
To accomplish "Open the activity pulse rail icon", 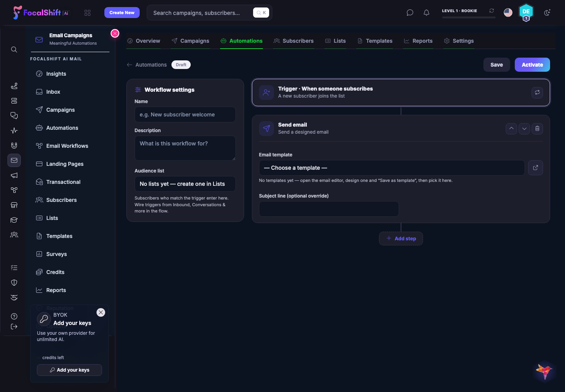I will pyautogui.click(x=14, y=131).
